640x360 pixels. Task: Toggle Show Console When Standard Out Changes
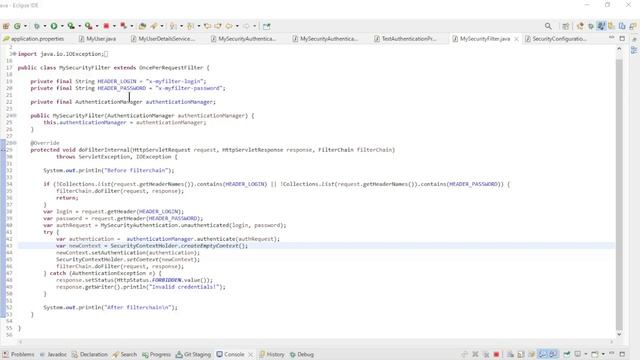(x=542, y=354)
